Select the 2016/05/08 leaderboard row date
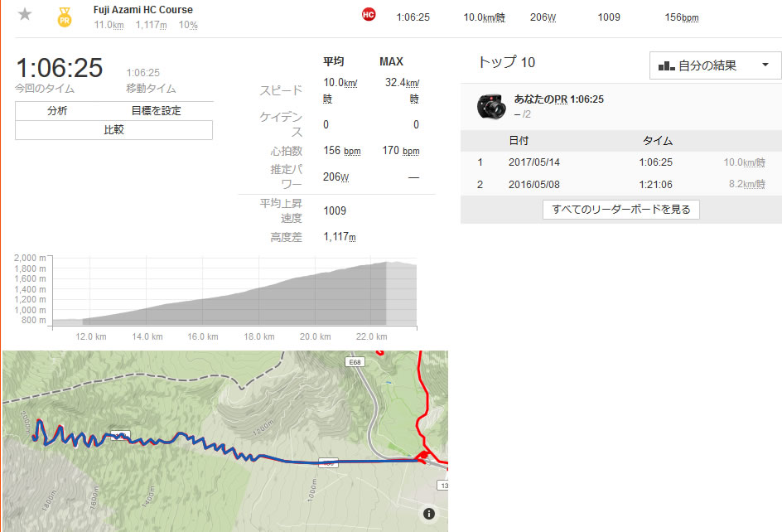782x532 pixels. (534, 185)
